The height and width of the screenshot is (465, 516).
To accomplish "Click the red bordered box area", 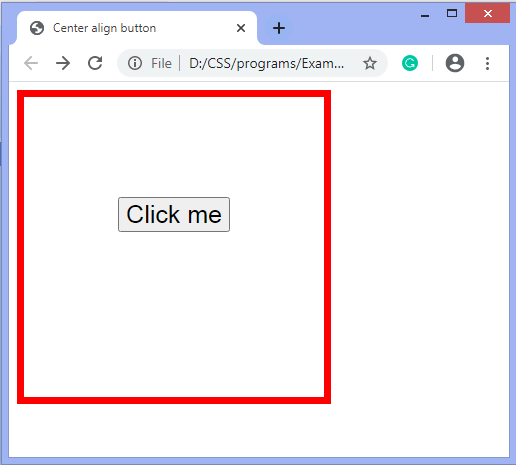I will tap(174, 300).
